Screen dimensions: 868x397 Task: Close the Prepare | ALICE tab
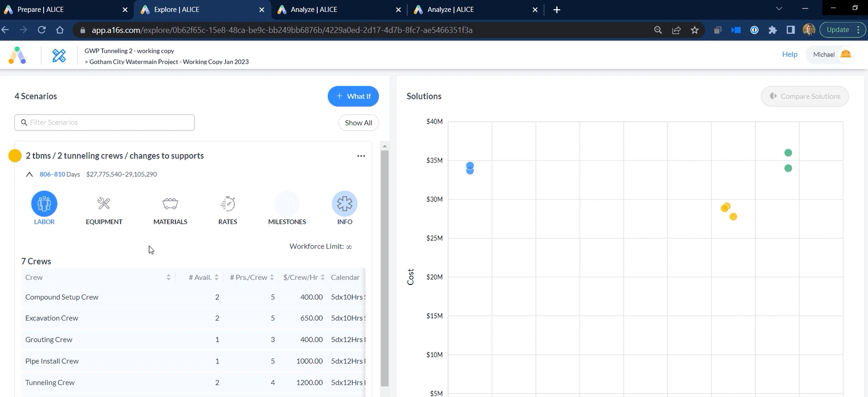pos(125,9)
